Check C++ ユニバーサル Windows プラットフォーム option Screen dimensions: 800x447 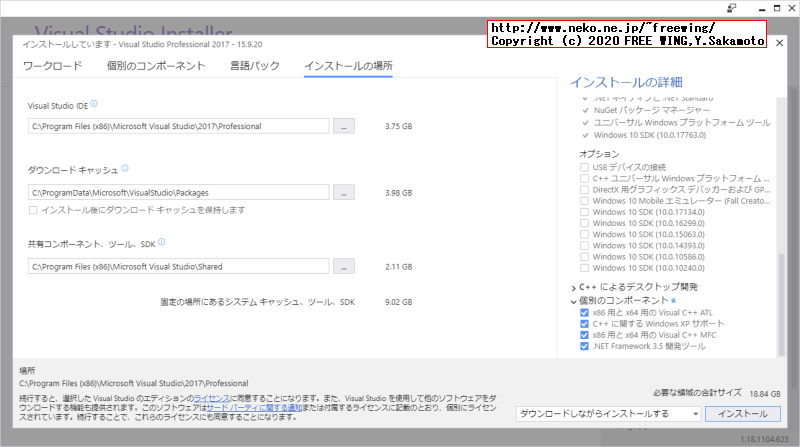tap(584, 179)
